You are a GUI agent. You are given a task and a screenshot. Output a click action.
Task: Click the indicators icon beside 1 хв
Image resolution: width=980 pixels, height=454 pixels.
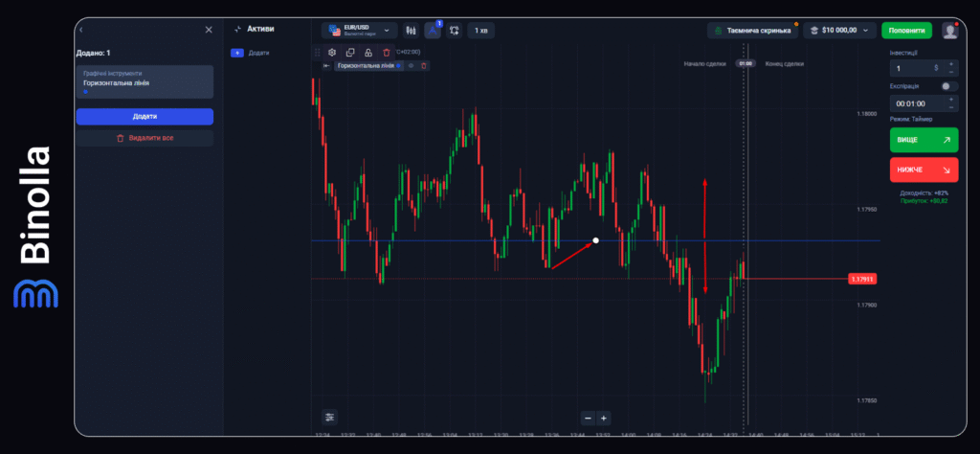(x=454, y=31)
